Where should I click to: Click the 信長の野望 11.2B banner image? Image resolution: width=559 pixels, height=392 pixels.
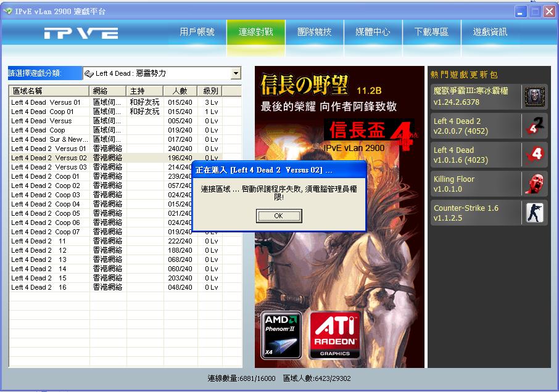[x=339, y=216]
